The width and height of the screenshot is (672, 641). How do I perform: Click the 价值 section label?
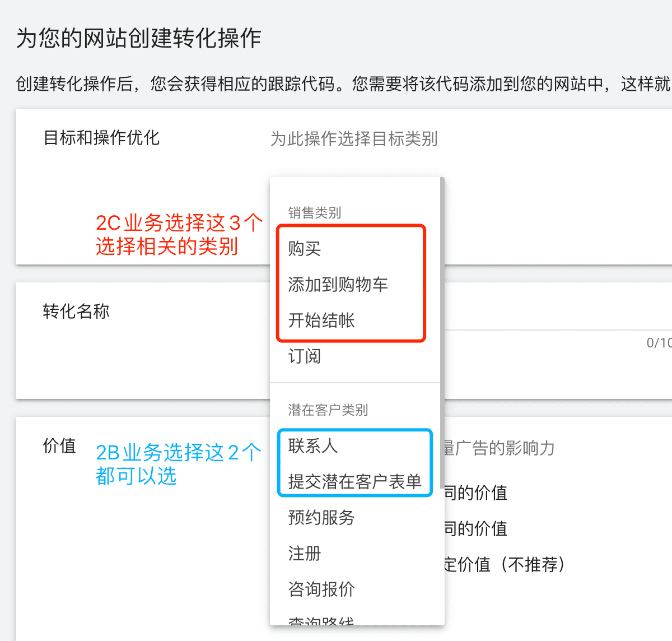coord(59,445)
